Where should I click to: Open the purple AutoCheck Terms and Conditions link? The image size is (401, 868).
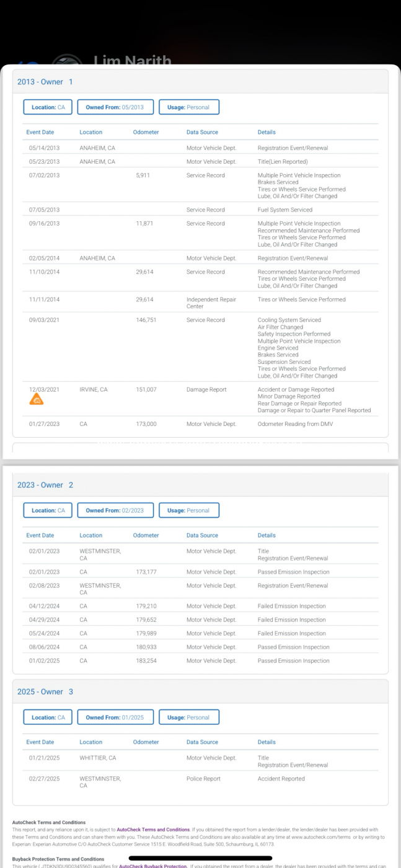click(152, 828)
